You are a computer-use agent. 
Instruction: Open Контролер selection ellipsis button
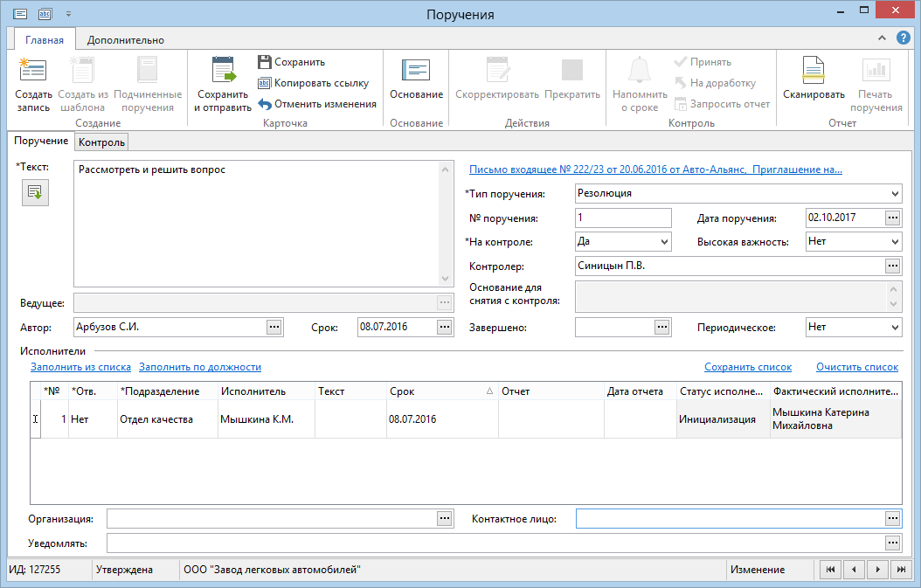893,266
